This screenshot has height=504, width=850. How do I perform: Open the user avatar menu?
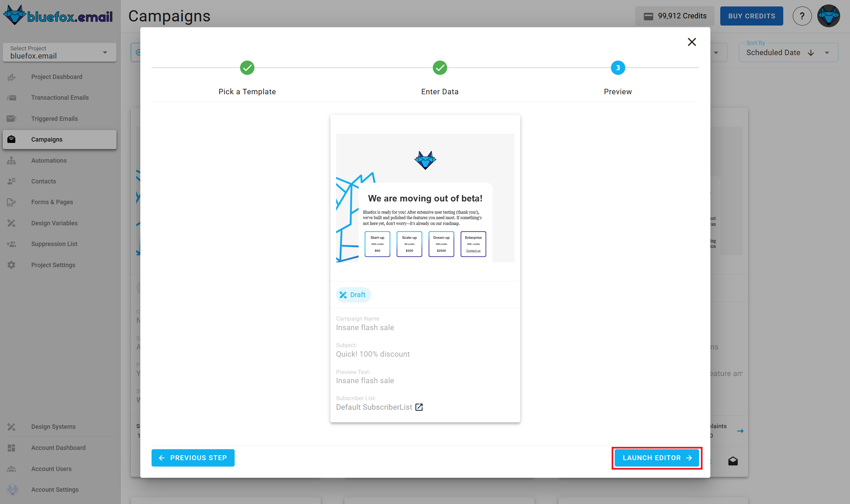829,16
